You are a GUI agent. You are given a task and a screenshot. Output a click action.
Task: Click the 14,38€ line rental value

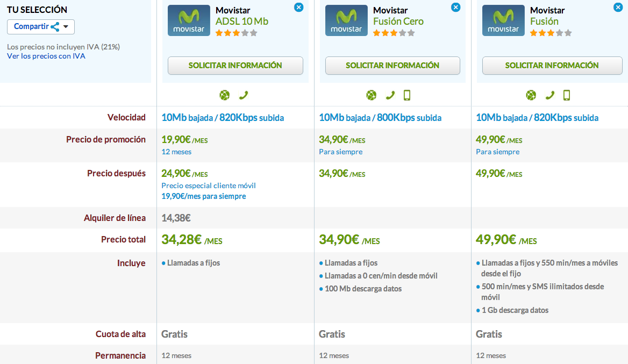tap(176, 218)
